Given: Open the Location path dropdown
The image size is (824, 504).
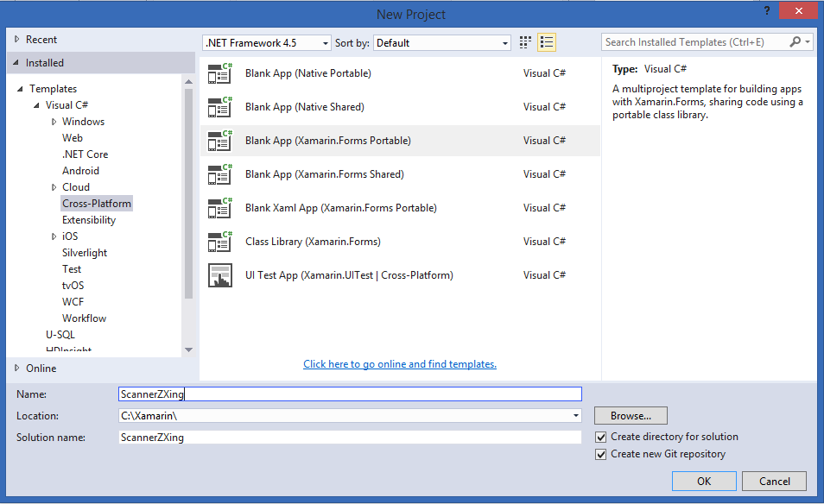Looking at the screenshot, I should click(x=576, y=415).
